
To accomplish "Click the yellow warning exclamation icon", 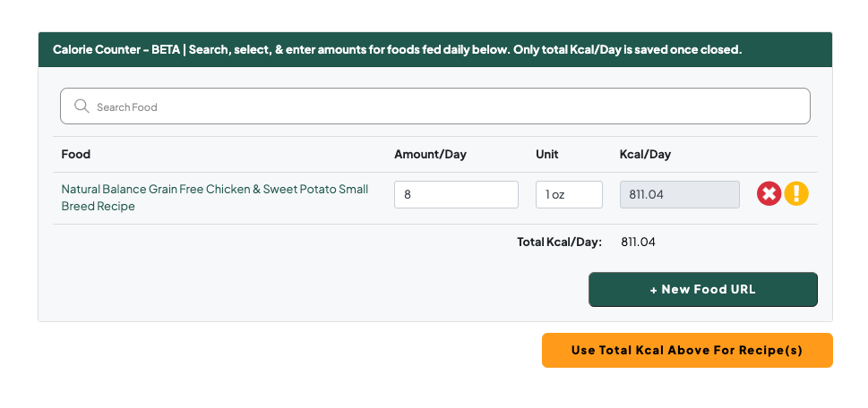I will 796,194.
